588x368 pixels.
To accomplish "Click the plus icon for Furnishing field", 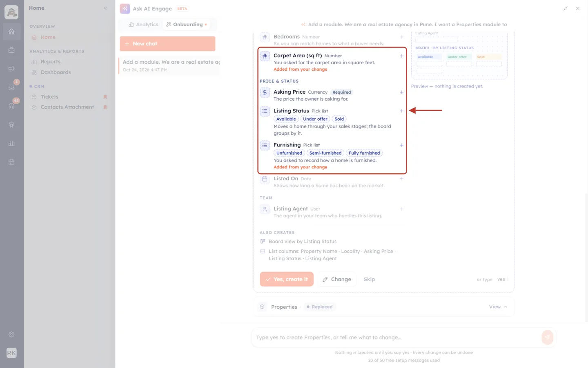I will (x=401, y=145).
